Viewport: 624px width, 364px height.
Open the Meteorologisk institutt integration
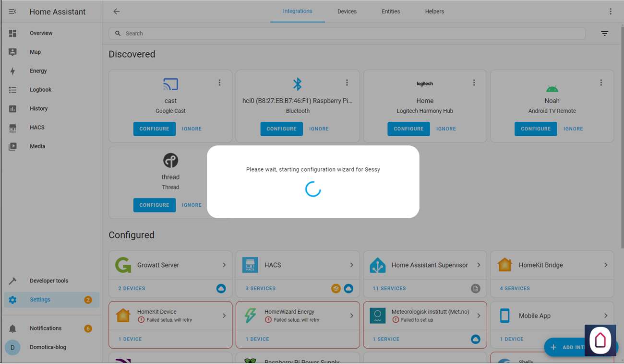(425, 316)
